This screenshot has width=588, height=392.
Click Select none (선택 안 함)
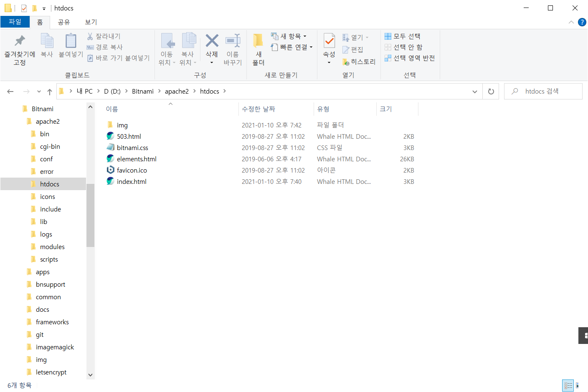click(403, 47)
